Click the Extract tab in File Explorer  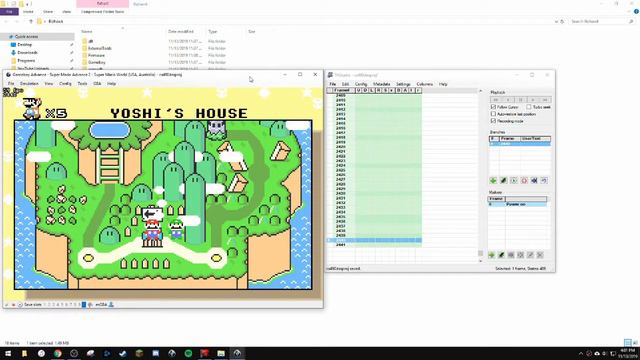click(102, 4)
